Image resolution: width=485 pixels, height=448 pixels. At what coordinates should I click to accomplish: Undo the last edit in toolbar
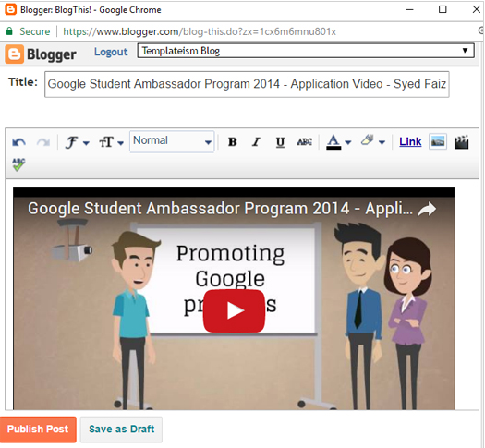[x=18, y=142]
